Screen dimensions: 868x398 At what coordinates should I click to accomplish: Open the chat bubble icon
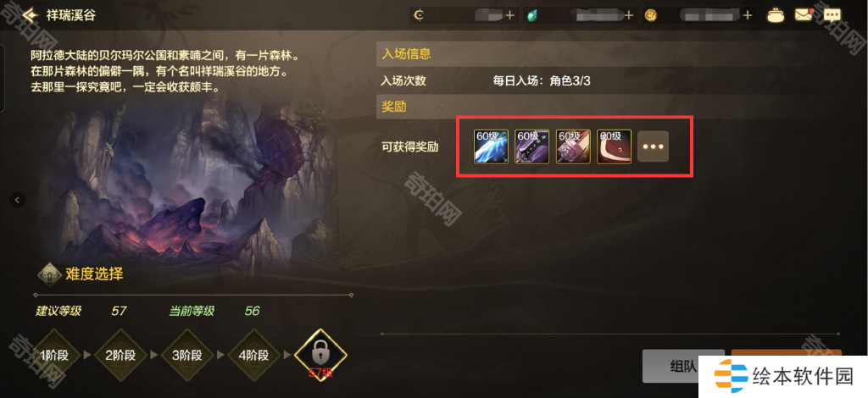coord(832,15)
